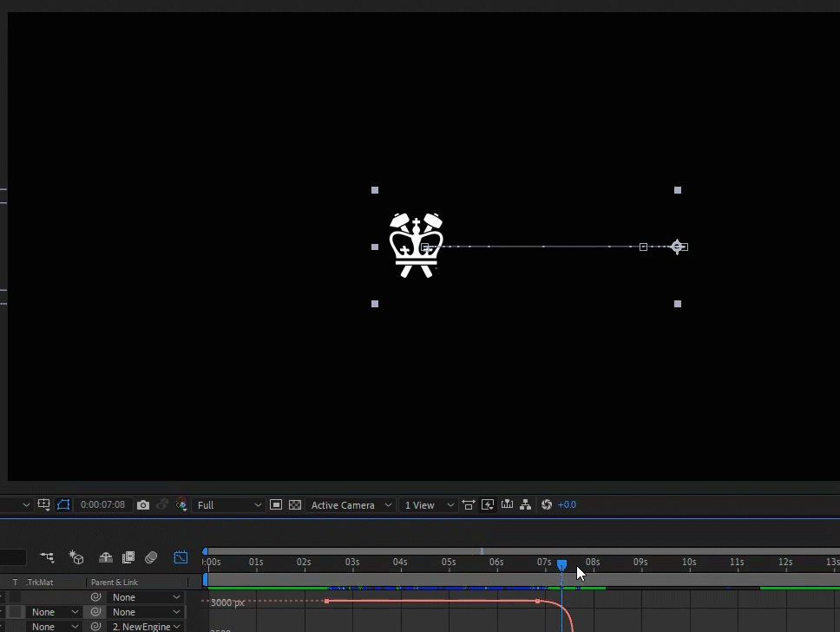Toggle hiding of shy layers
This screenshot has width=840, height=632.
pyautogui.click(x=106, y=557)
